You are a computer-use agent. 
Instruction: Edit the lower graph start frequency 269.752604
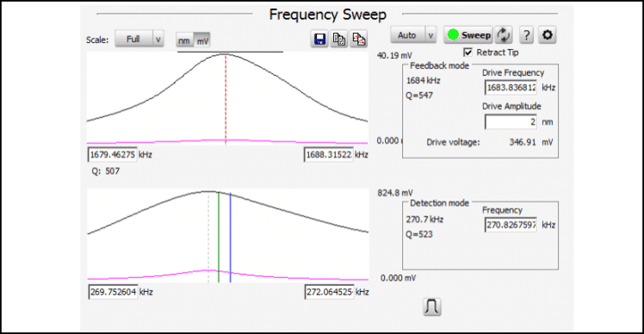coord(113,292)
